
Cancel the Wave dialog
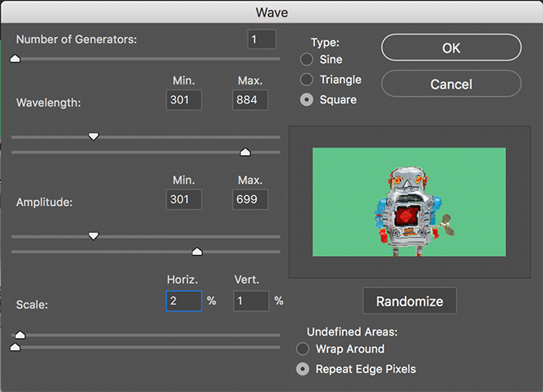(451, 84)
